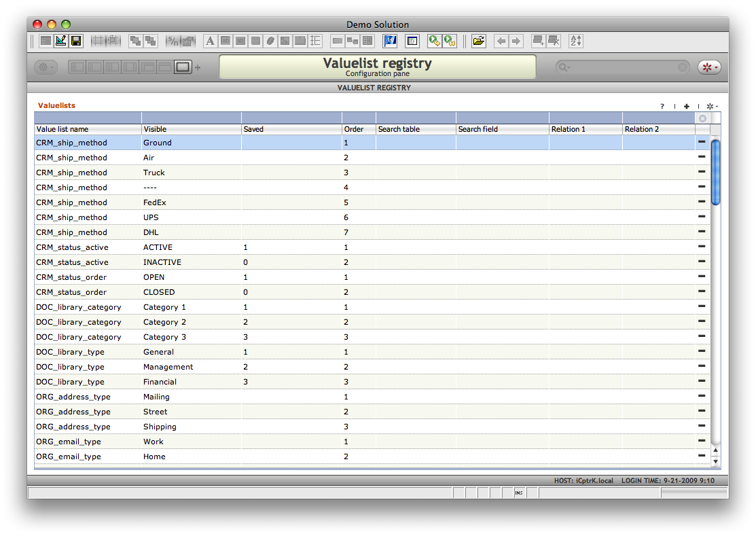Viewport: 756px width, 536px height.
Task: Click the vertical scrollbar thumb
Action: (715, 172)
